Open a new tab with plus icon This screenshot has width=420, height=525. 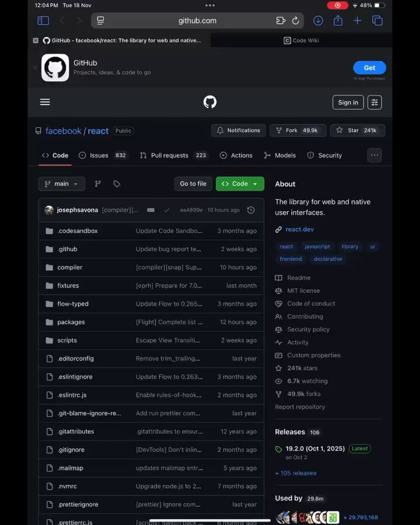tap(358, 21)
